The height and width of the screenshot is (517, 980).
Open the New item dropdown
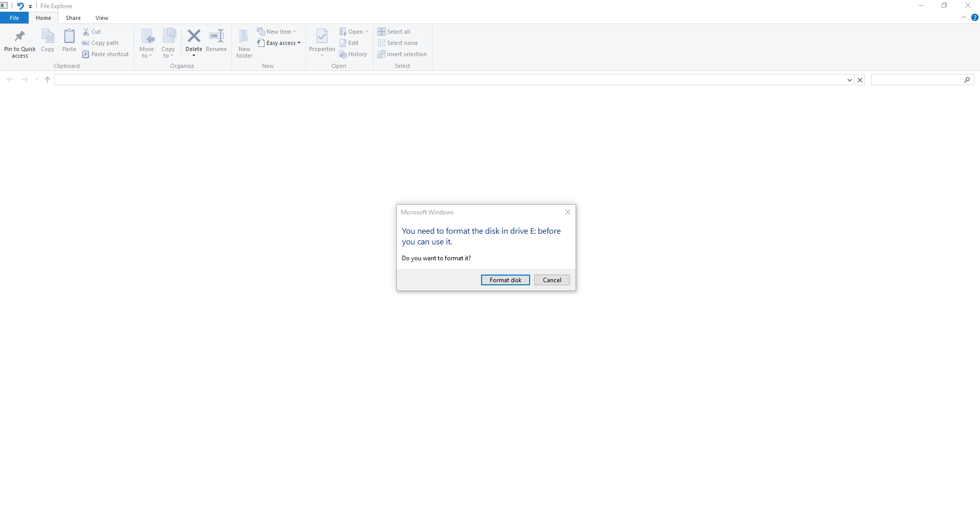(x=276, y=32)
